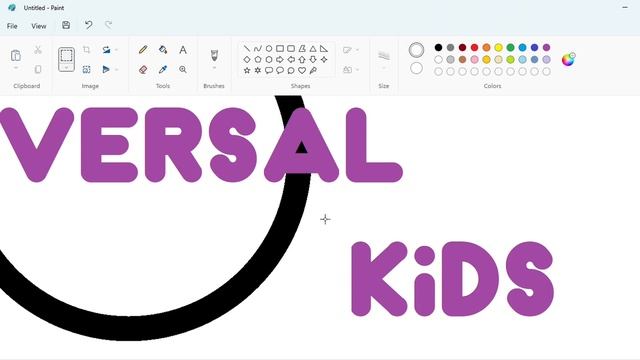Open the File menu
The width and height of the screenshot is (640, 360).
[12, 26]
